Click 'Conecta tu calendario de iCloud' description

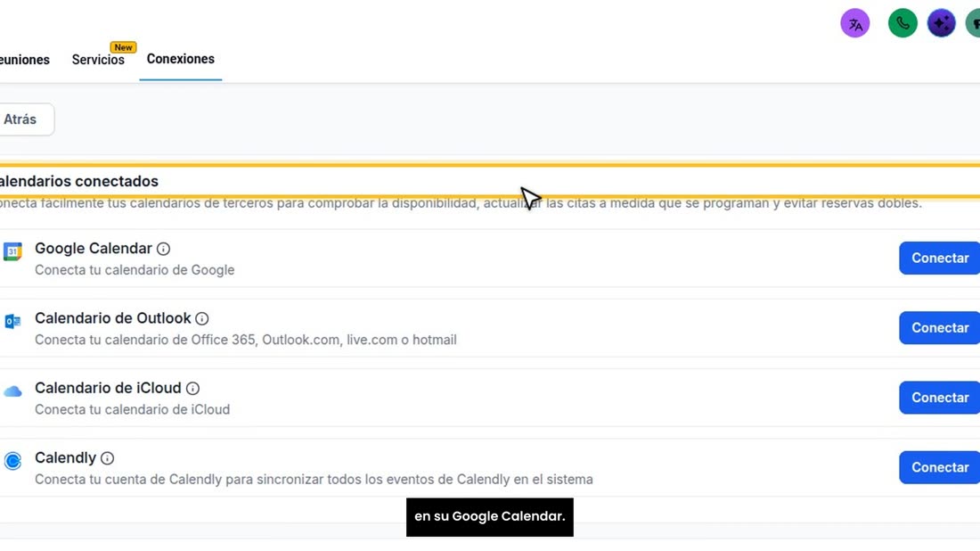133,409
